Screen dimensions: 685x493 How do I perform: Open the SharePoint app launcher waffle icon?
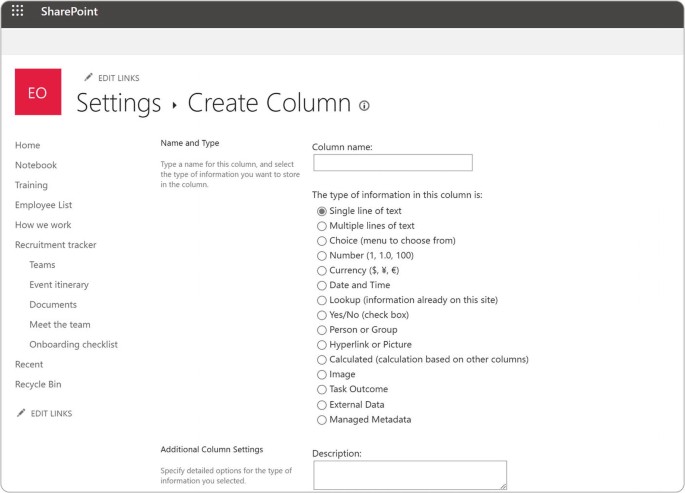coord(17,11)
